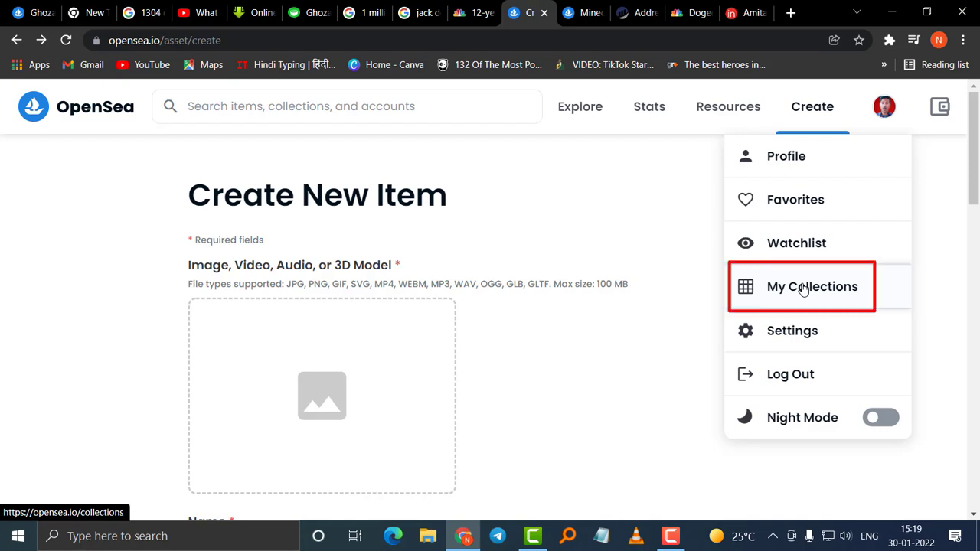This screenshot has height=551, width=980.
Task: Click the Favorites heart icon
Action: pyautogui.click(x=746, y=200)
